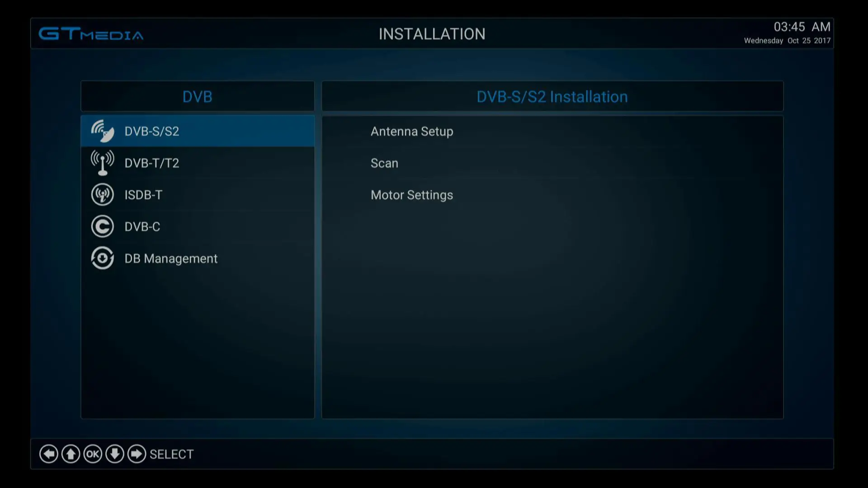Image resolution: width=868 pixels, height=488 pixels.
Task: Click Scan in DVB-S/S2 Installation panel
Action: click(385, 163)
